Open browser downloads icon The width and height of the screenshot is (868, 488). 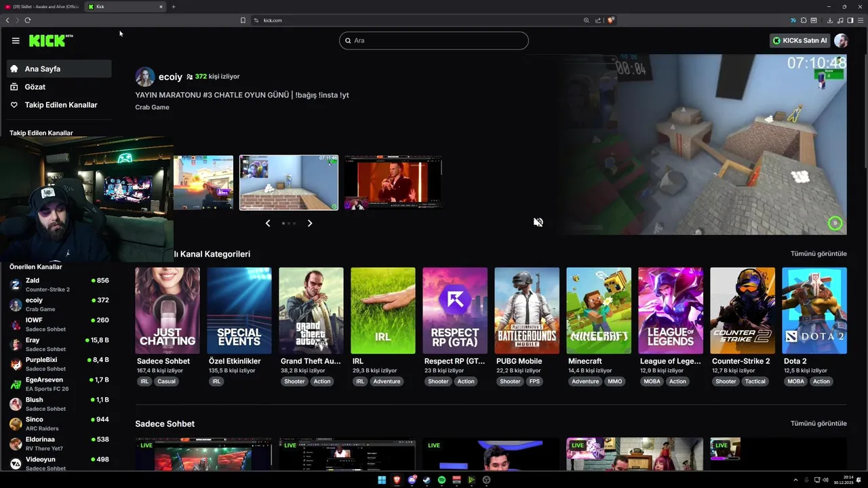(x=829, y=20)
